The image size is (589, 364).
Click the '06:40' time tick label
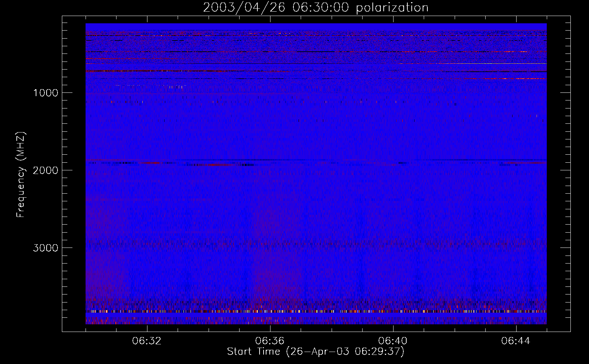pyautogui.click(x=393, y=341)
